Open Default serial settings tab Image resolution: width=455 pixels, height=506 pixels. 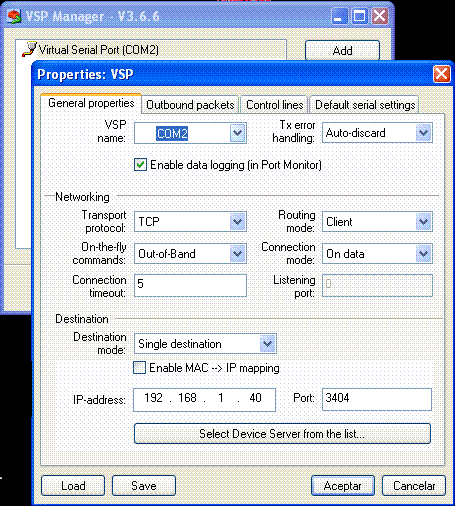pos(365,105)
